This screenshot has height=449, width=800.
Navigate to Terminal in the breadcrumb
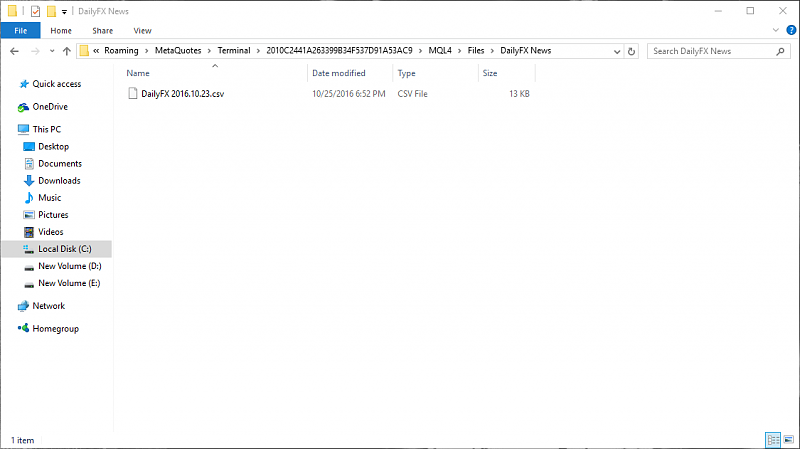pos(234,51)
